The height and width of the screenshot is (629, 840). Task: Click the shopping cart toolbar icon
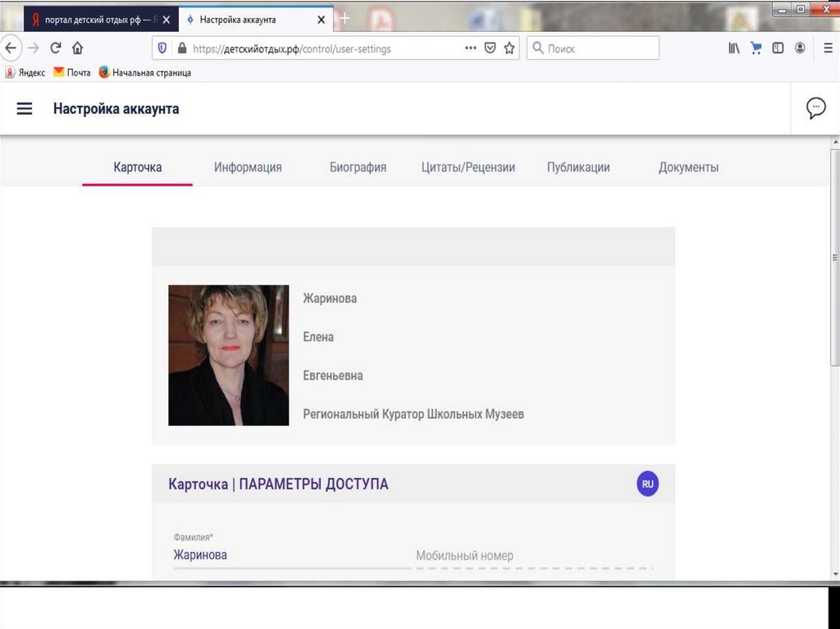pos(756,48)
